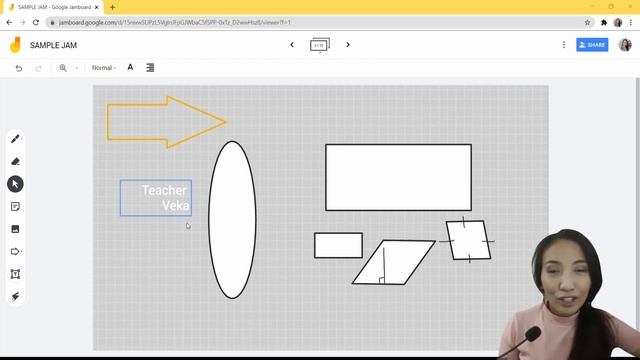
Task: Rename the jam title SAMPLE JAM
Action: pos(53,45)
